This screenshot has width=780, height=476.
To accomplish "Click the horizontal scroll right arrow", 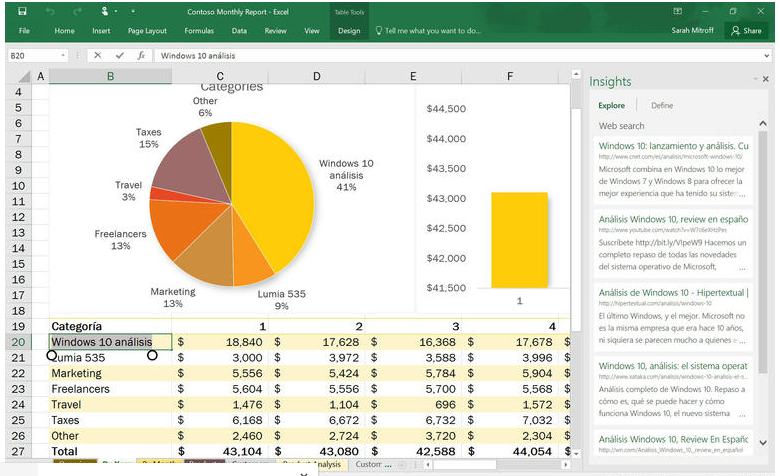I will (566, 465).
